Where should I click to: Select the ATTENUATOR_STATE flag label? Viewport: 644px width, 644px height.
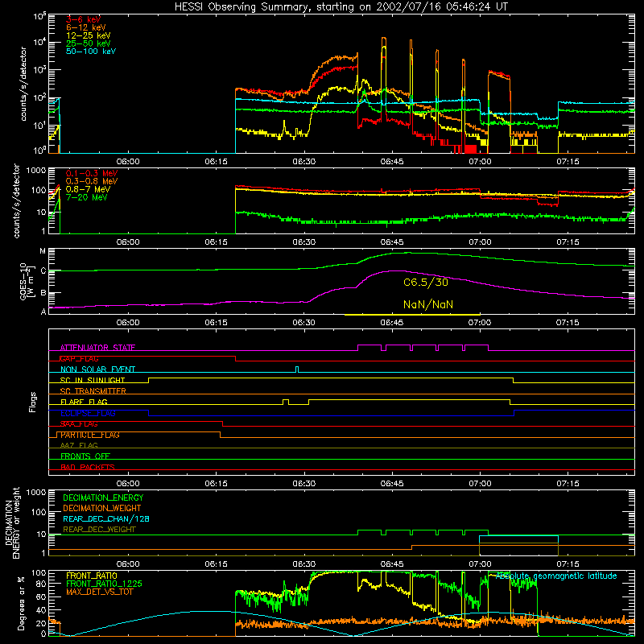click(x=97, y=348)
